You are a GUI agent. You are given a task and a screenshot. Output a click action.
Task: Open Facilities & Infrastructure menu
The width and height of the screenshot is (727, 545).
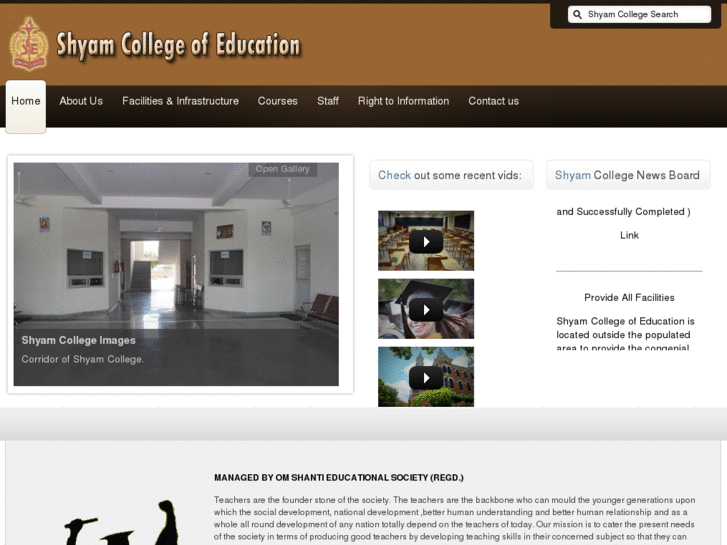click(x=180, y=101)
